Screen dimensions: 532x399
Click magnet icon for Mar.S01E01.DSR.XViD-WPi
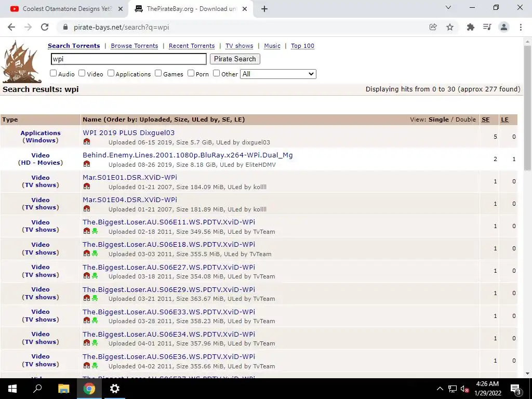pos(87,187)
